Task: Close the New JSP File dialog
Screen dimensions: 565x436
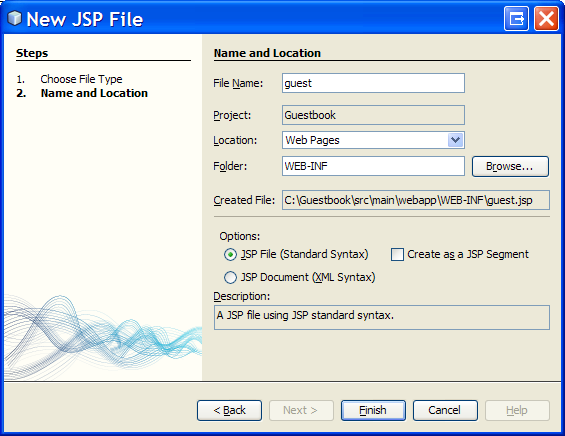Action: click(x=546, y=18)
